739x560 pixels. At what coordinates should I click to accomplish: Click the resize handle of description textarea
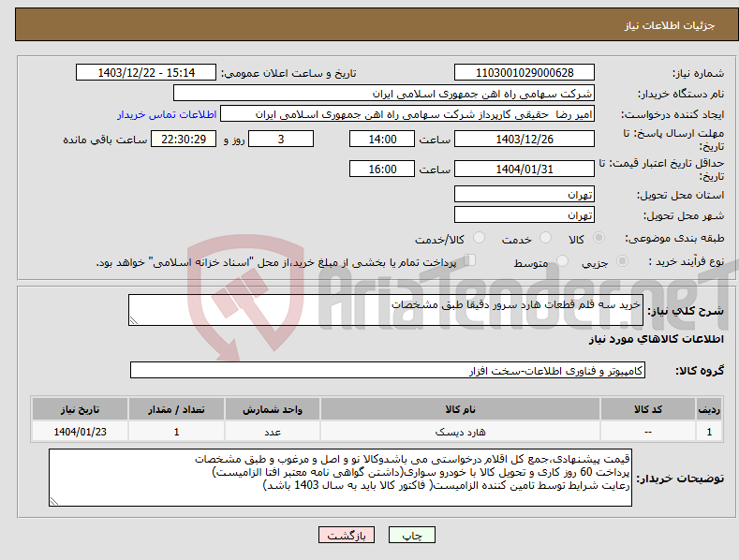coord(134,320)
